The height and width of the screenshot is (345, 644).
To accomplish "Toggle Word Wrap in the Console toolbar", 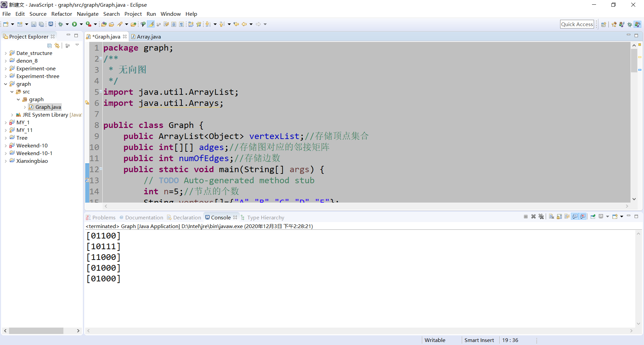I will tap(567, 216).
